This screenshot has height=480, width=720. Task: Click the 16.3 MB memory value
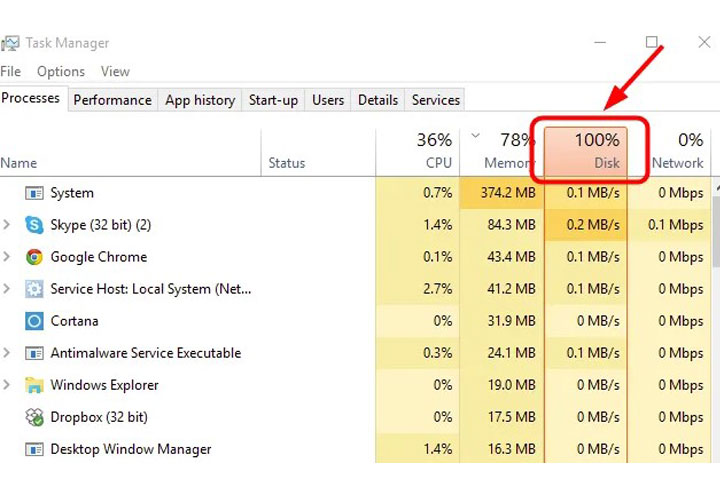tap(512, 449)
